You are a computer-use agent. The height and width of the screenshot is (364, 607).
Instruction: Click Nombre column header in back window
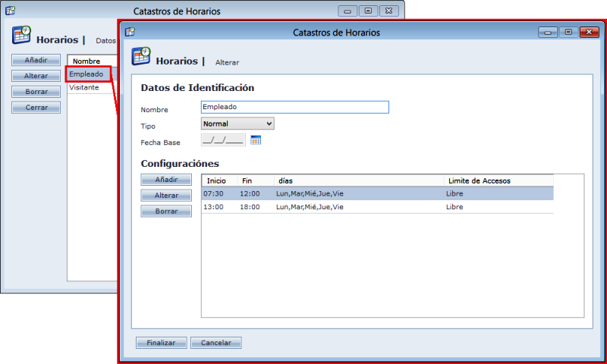92,61
